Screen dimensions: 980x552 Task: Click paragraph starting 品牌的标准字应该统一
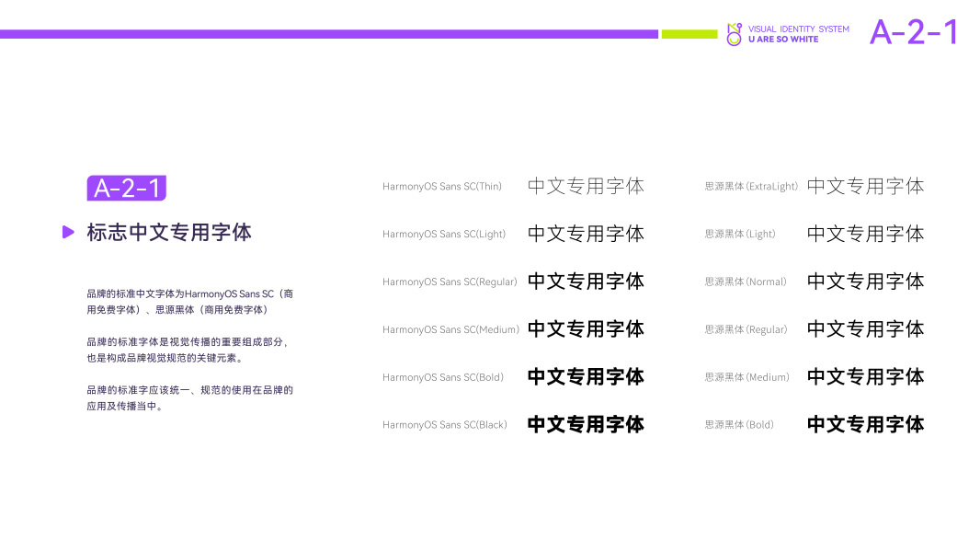(x=190, y=397)
